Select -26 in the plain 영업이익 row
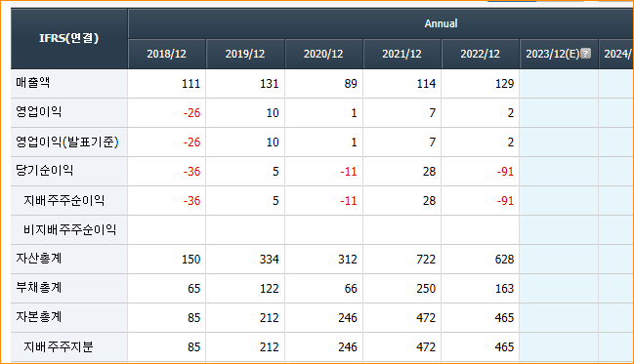Screen dimensions: 634x364 pyautogui.click(x=191, y=113)
